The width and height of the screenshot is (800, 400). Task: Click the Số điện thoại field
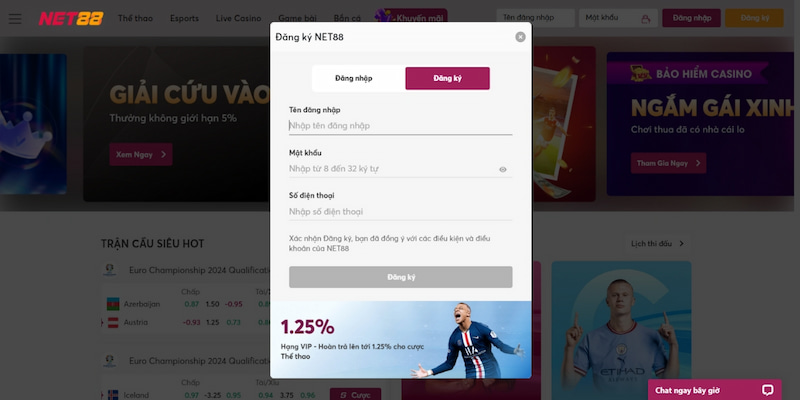401,212
